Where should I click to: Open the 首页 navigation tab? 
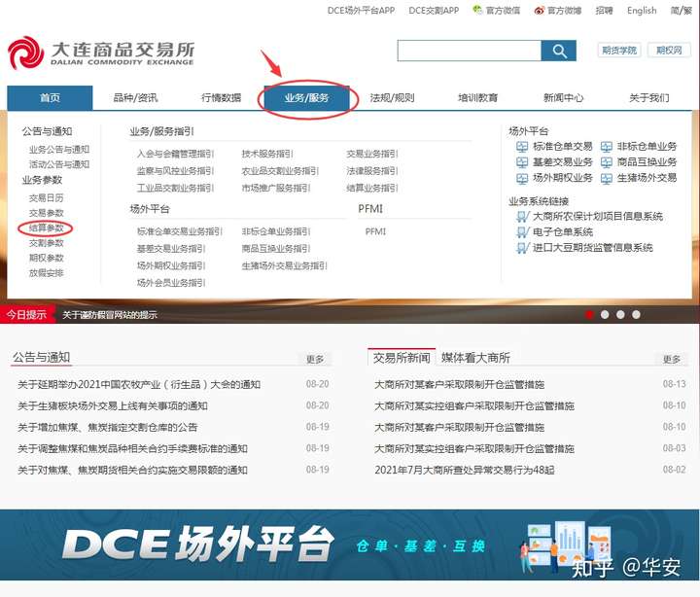[x=50, y=98]
